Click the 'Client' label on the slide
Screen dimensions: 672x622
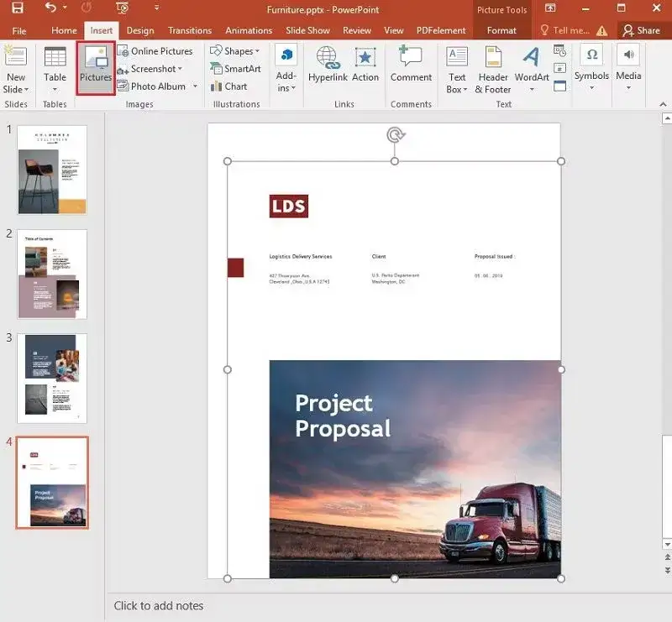pos(379,256)
